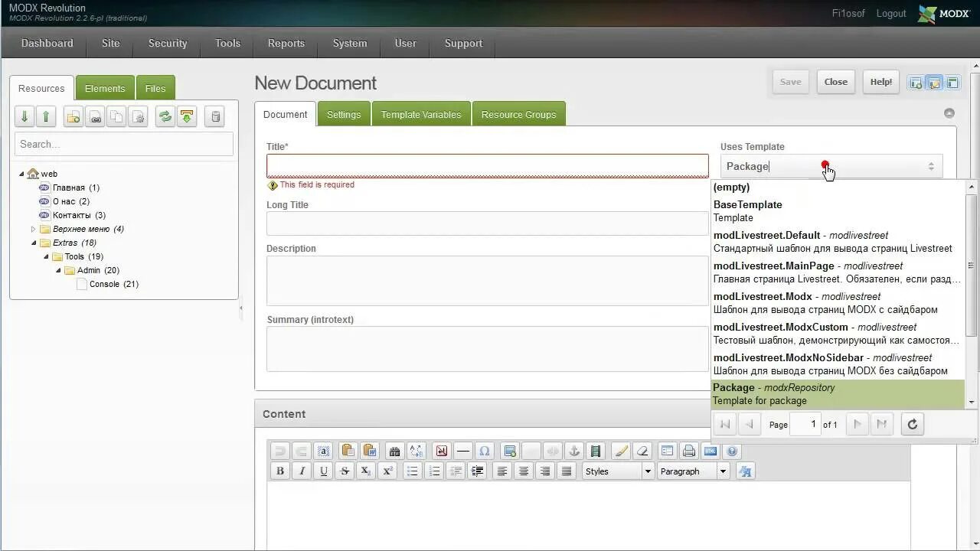Screen dimensions: 980x551
Task: Switch to the Files tab
Action: point(155,88)
